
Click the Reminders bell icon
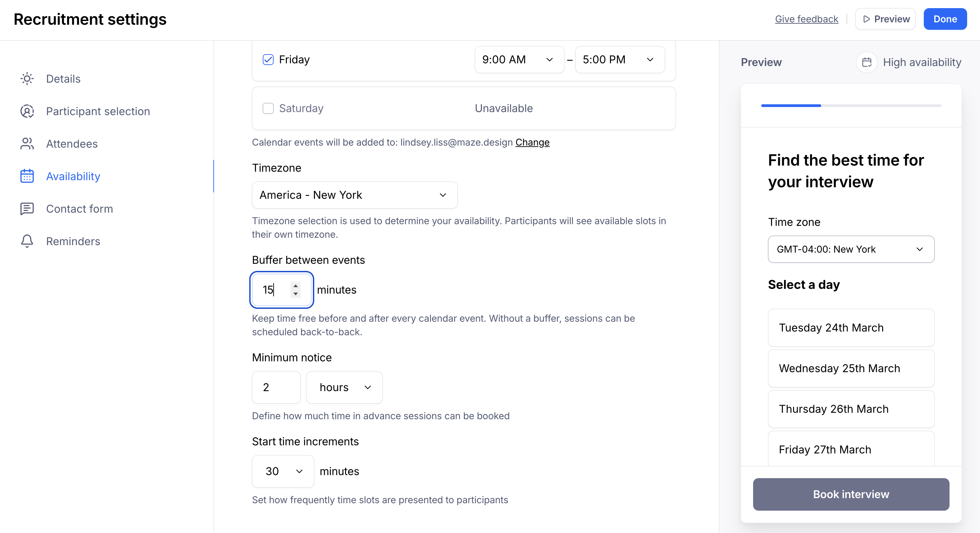coord(27,241)
